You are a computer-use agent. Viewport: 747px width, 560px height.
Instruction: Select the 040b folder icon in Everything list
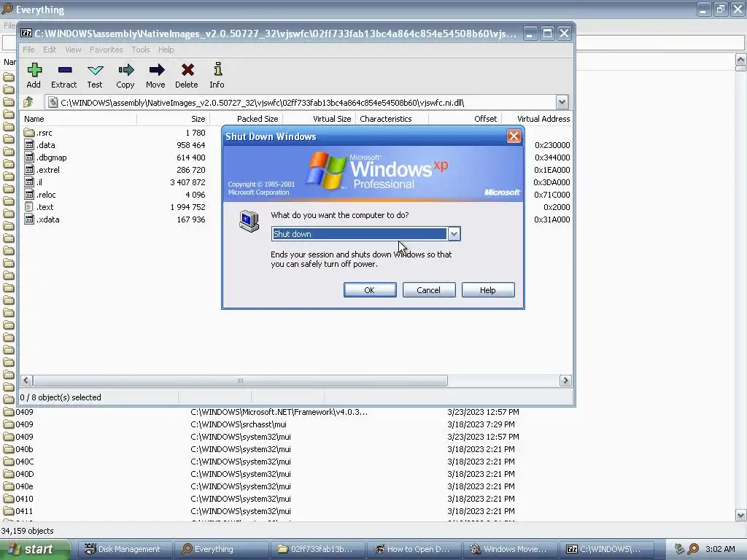click(x=9, y=449)
